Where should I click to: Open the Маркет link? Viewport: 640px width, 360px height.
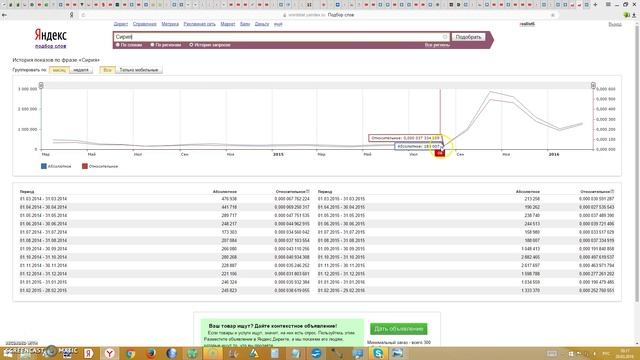click(228, 24)
